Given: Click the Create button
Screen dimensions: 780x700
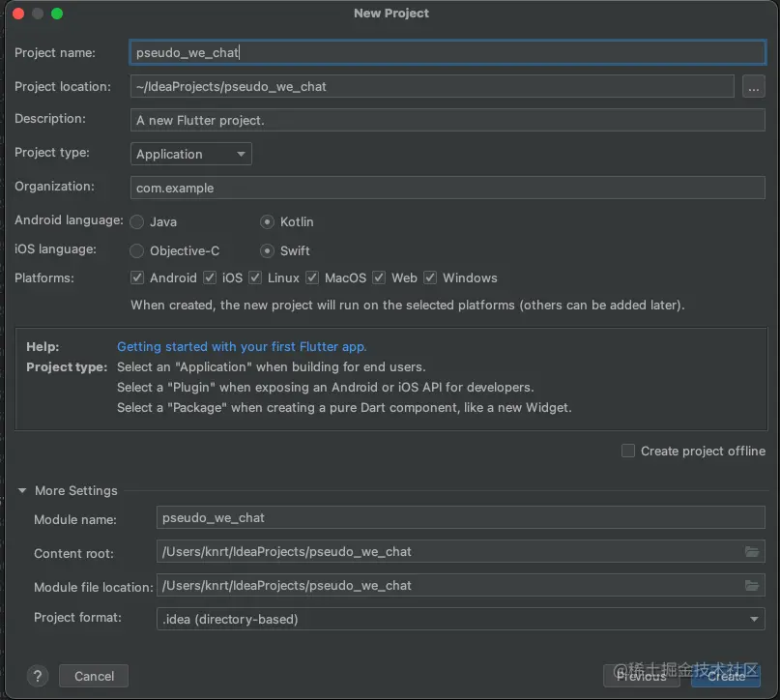Looking at the screenshot, I should [x=727, y=676].
